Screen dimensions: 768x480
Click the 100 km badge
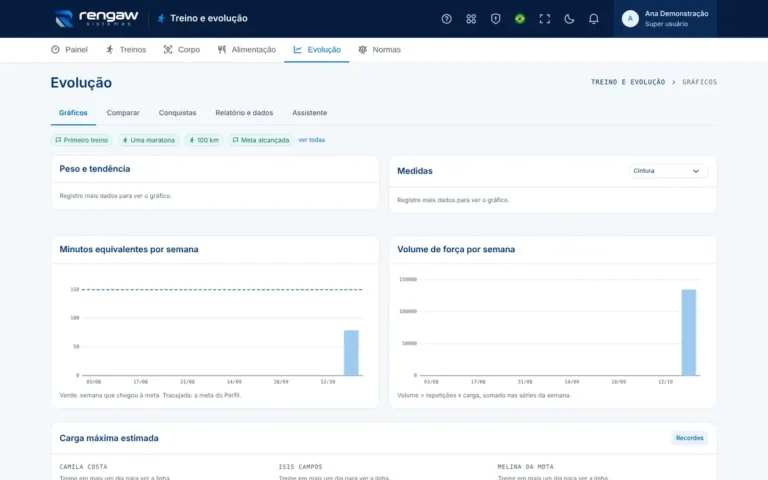204,140
